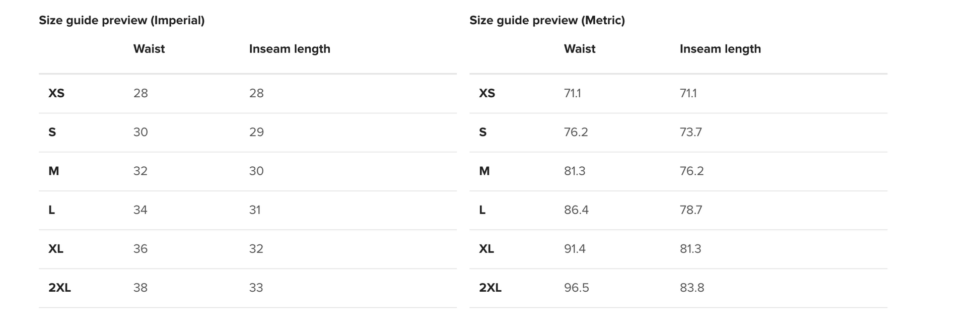This screenshot has height=331, width=980.
Task: Select the L row label in Imperial table
Action: (51, 210)
